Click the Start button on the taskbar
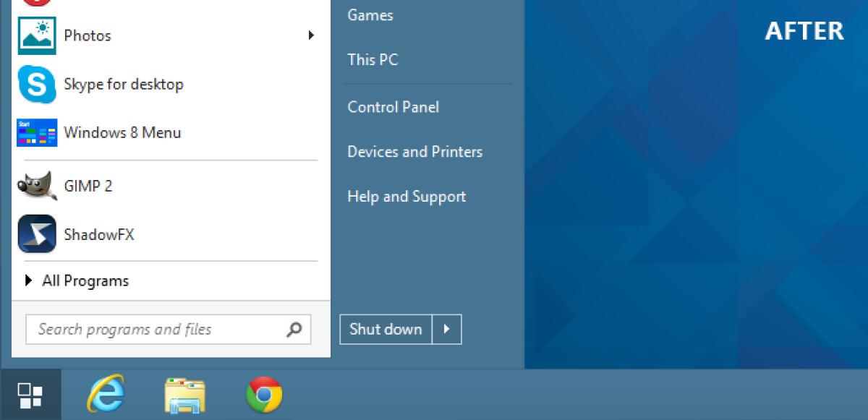The height and width of the screenshot is (420, 868). [29, 394]
